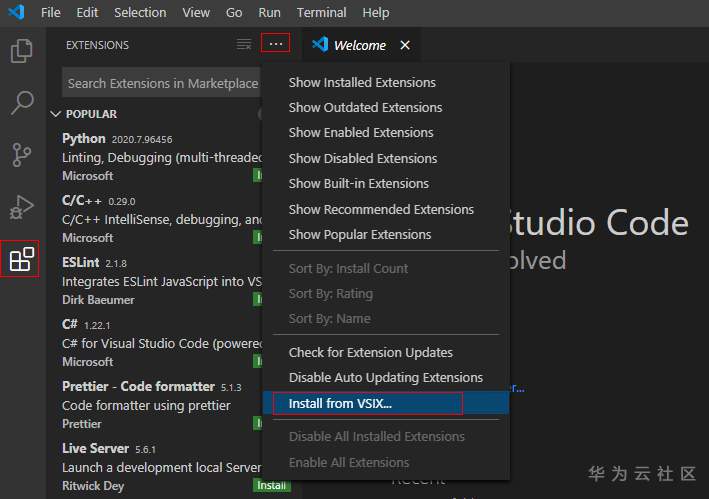Image resolution: width=709 pixels, height=499 pixels.
Task: Open the Explorer view in activity bar
Action: tap(22, 50)
